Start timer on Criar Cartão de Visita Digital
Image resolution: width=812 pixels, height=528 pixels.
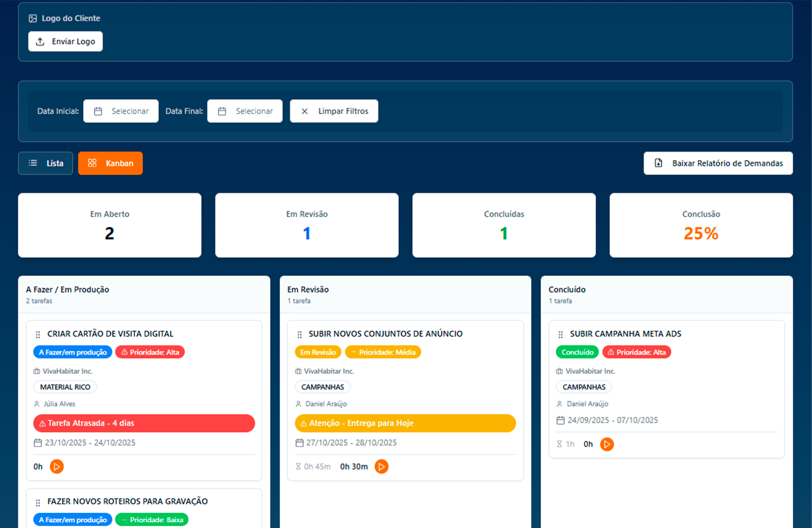(57, 466)
